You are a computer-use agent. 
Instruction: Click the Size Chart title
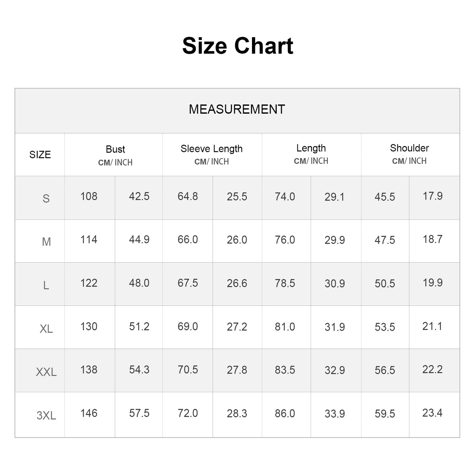238,46
